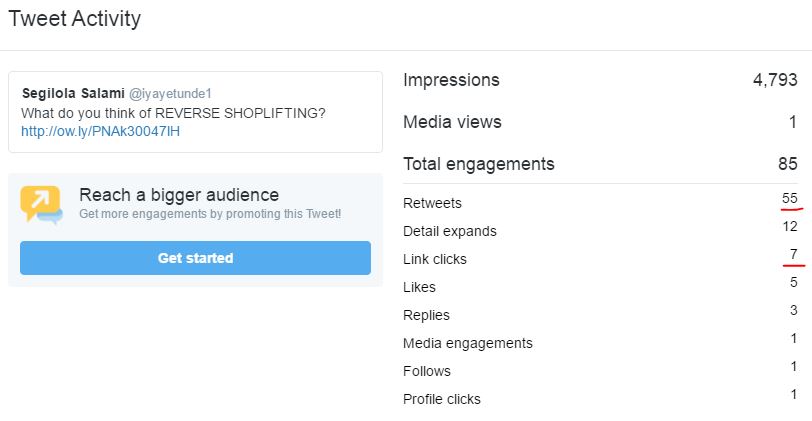Click the Retweets count of 55
812x421 pixels.
click(x=790, y=199)
